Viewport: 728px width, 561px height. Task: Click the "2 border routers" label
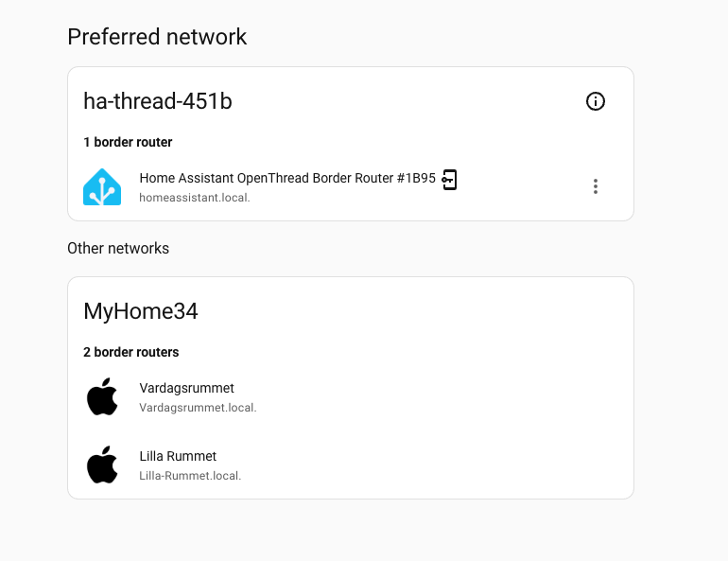[131, 352]
